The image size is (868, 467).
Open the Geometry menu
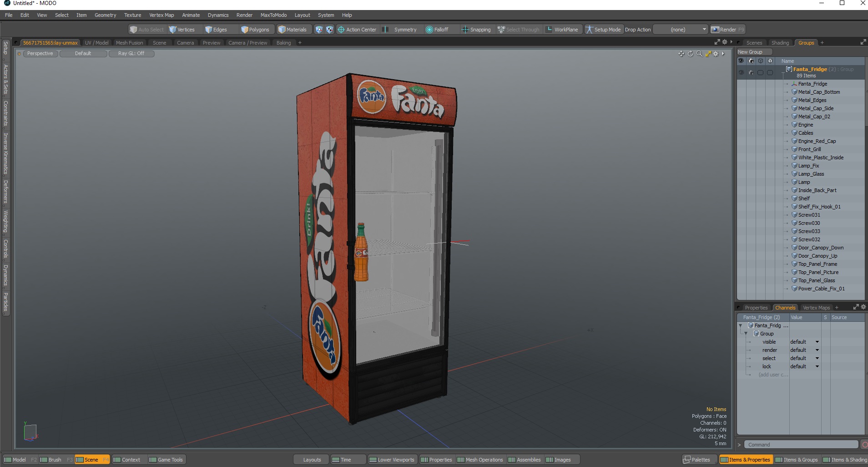coord(105,15)
